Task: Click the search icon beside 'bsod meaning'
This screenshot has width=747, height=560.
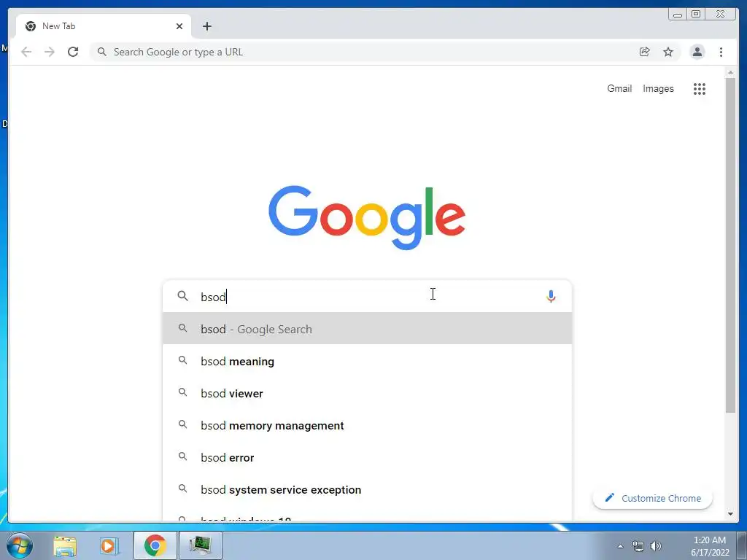Action: tap(182, 360)
